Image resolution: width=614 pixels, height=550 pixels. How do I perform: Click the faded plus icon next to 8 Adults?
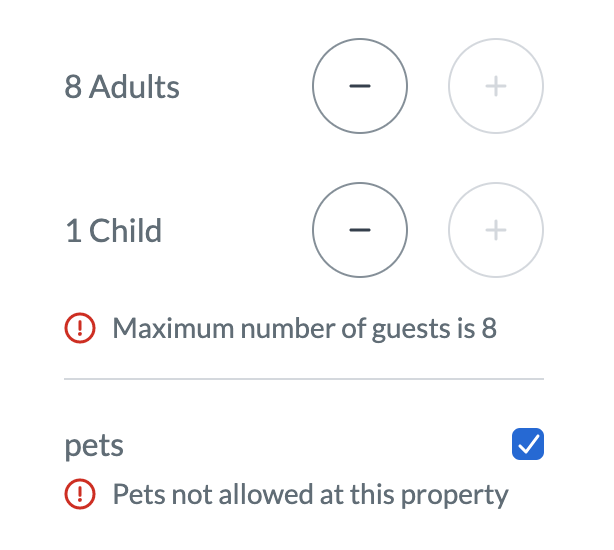[496, 86]
